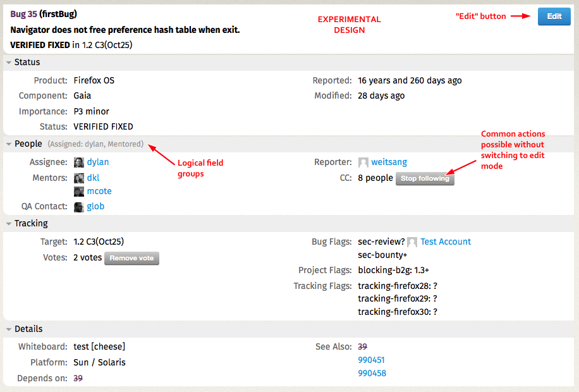The width and height of the screenshot is (579, 392).
Task: Collapse the Details section triangle
Action: pos(9,329)
